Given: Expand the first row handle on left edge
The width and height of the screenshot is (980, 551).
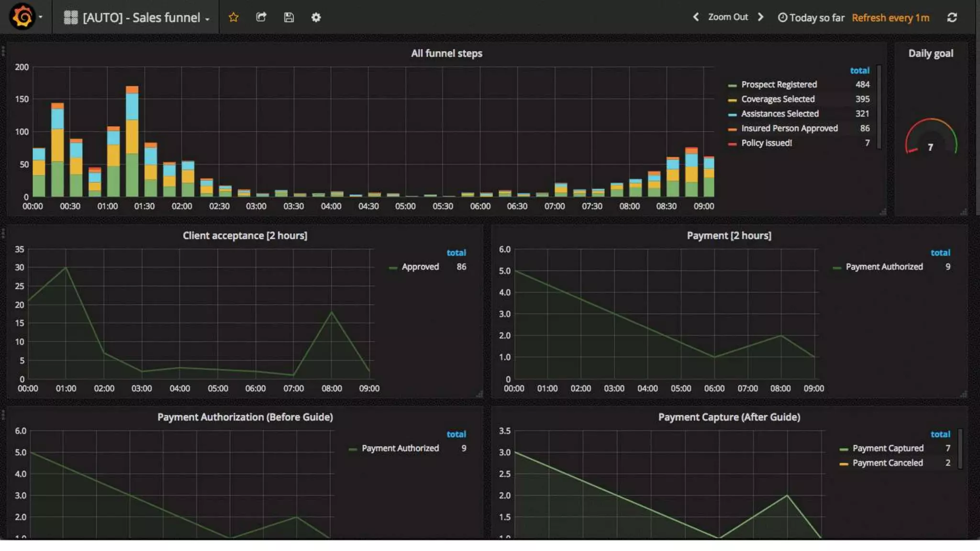Looking at the screenshot, I should [3, 51].
